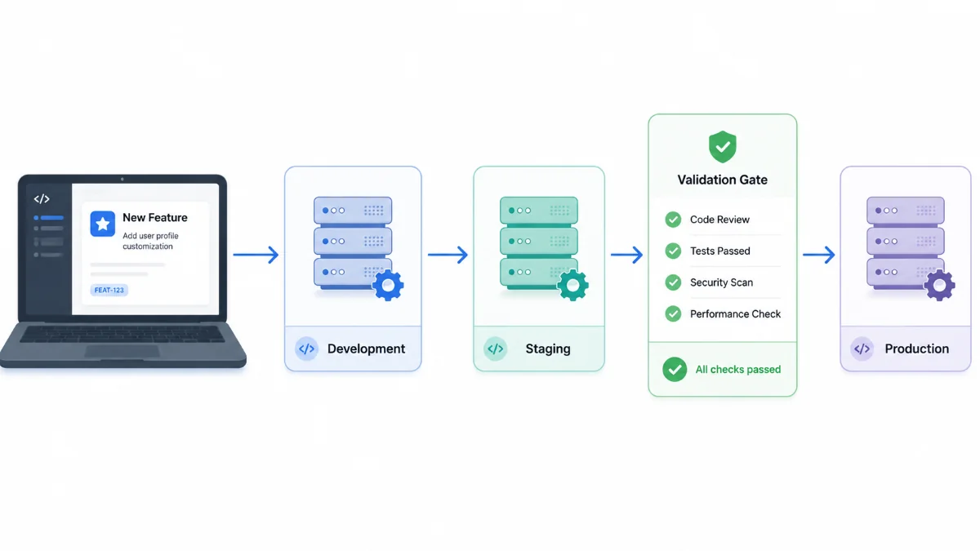This screenshot has height=551, width=980.
Task: Click the 'All checks passed' status text
Action: point(738,369)
